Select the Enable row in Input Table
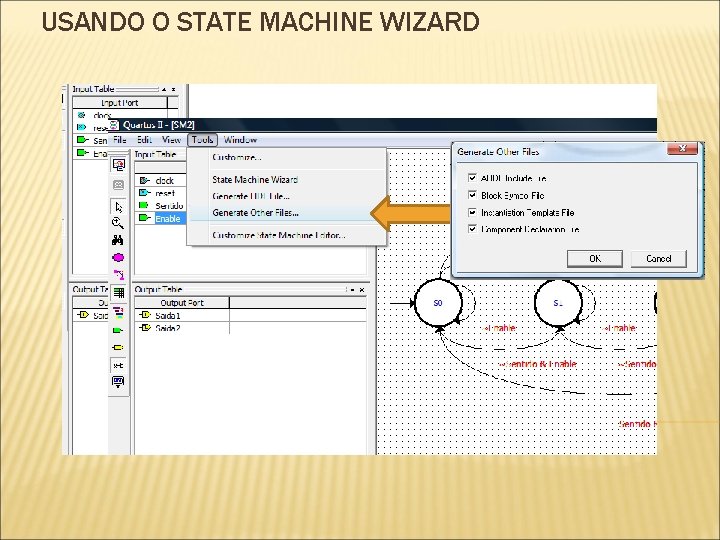The height and width of the screenshot is (540, 720). click(x=162, y=218)
